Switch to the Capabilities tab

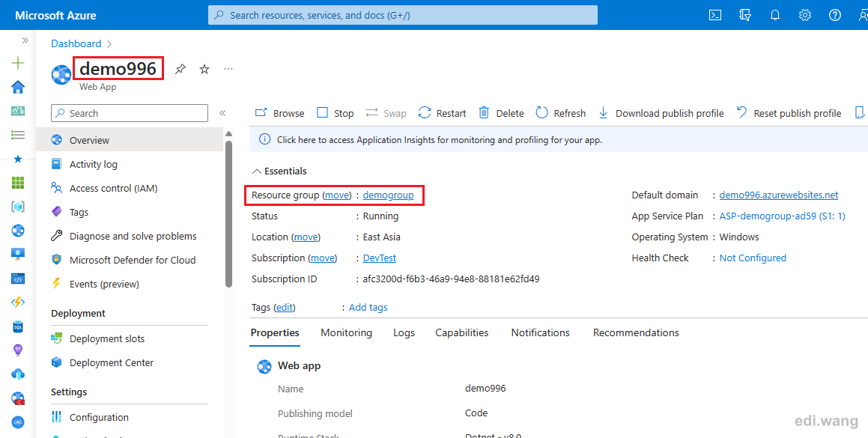click(461, 332)
